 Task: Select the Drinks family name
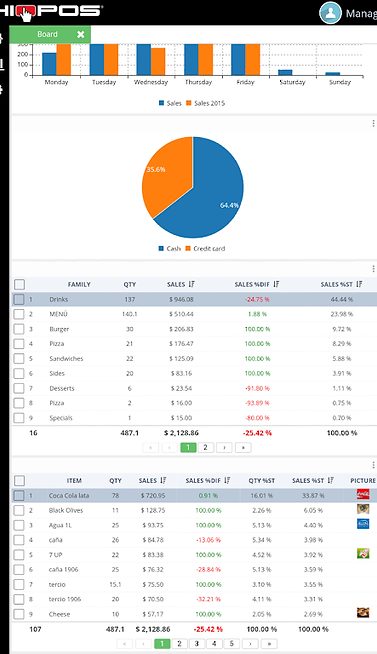coord(58,299)
